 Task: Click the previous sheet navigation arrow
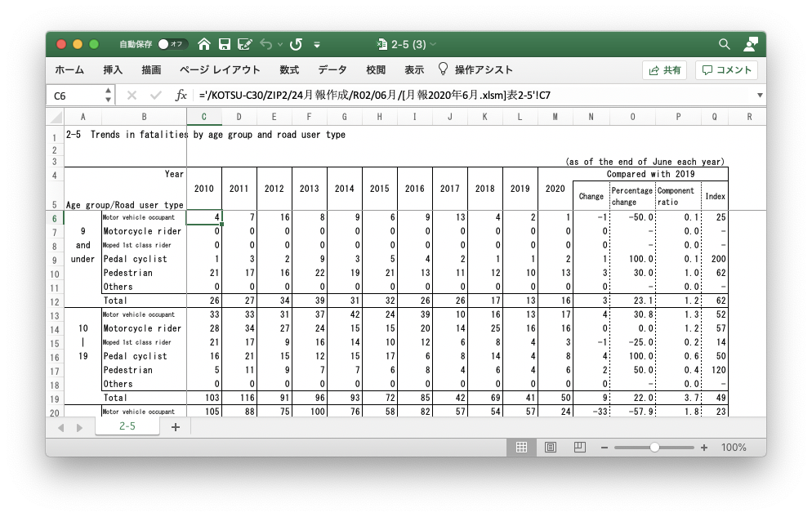coord(61,428)
